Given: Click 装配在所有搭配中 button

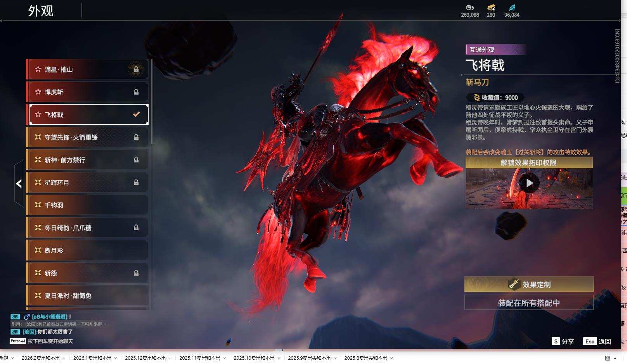Looking at the screenshot, I should (528, 303).
